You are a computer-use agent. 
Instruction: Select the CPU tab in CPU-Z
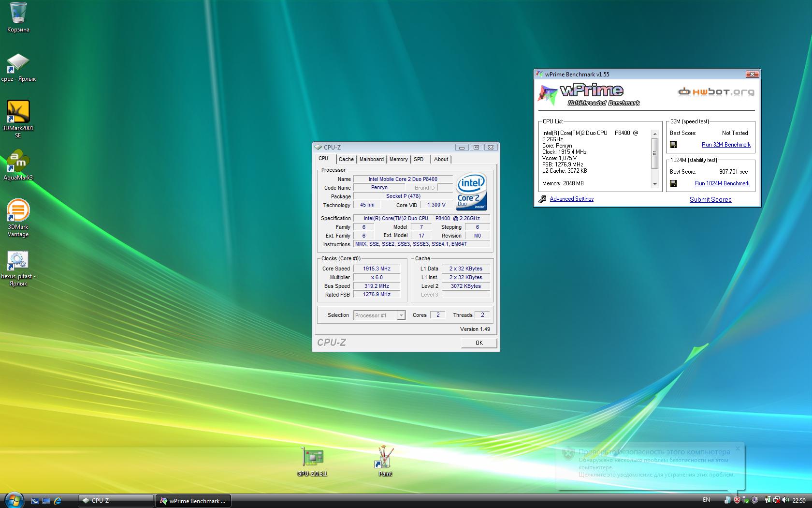[x=323, y=159]
